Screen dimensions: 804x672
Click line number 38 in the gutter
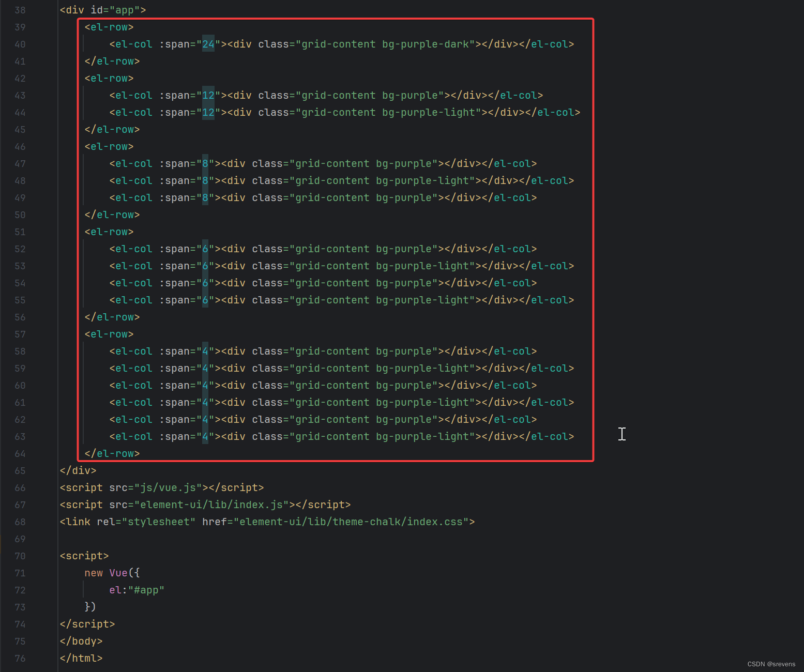coord(20,10)
